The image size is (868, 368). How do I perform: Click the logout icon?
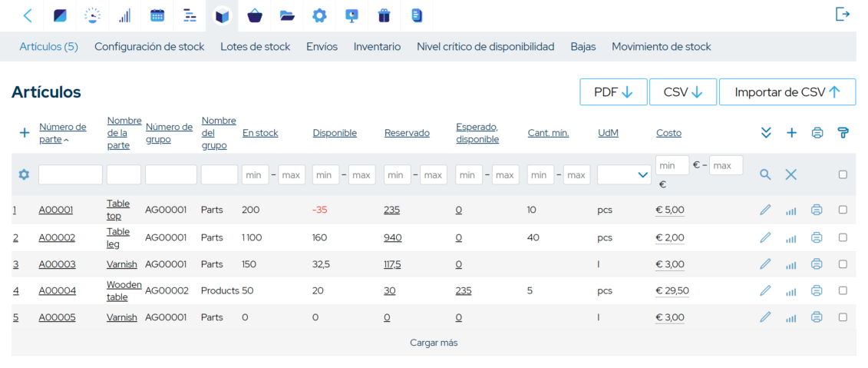[842, 15]
